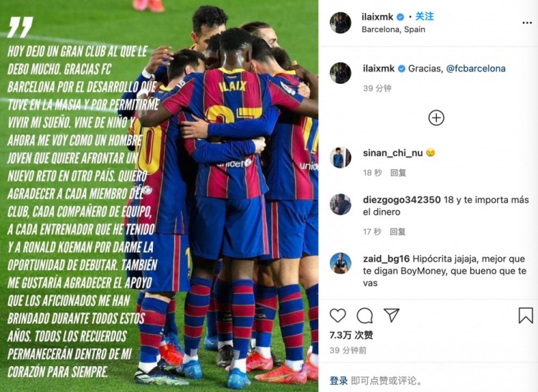Image resolution: width=538 pixels, height=392 pixels.
Task: Reply to diezgogo342350 comment via 回复
Action: (x=397, y=232)
